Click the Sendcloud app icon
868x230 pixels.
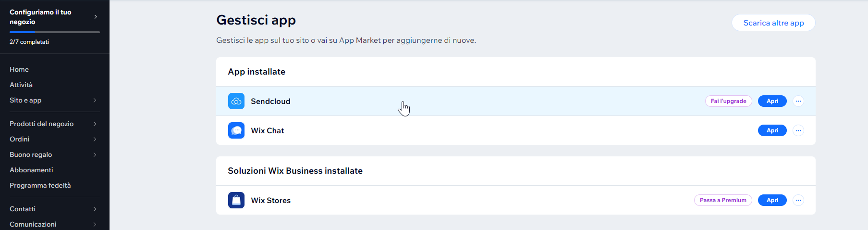point(236,101)
